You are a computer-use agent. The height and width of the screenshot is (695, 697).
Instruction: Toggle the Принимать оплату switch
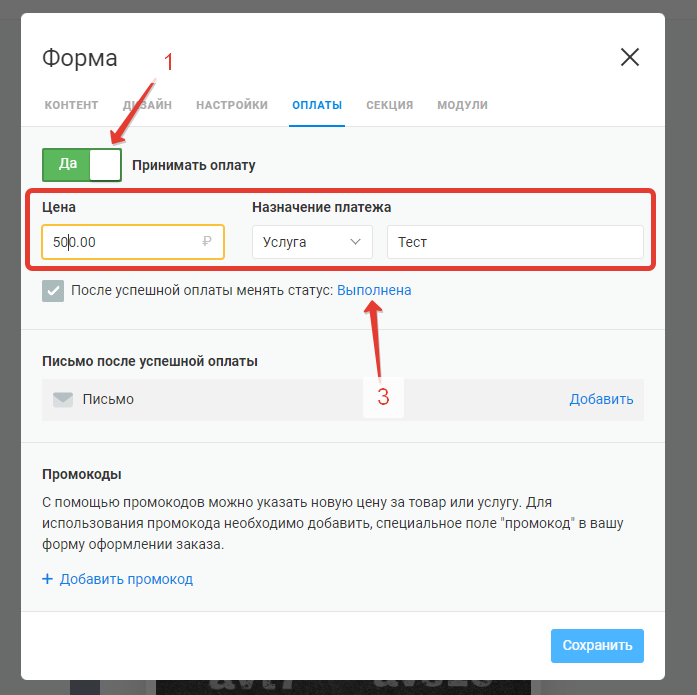tap(82, 165)
